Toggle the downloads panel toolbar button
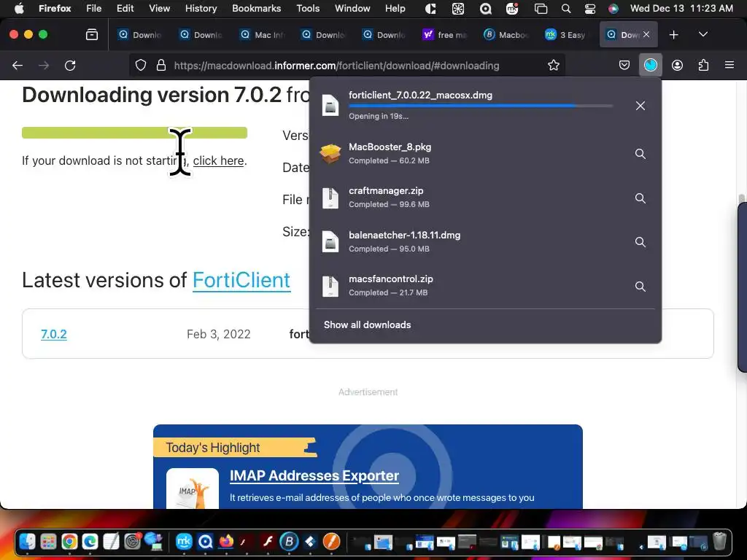The width and height of the screenshot is (747, 560). 650,65
